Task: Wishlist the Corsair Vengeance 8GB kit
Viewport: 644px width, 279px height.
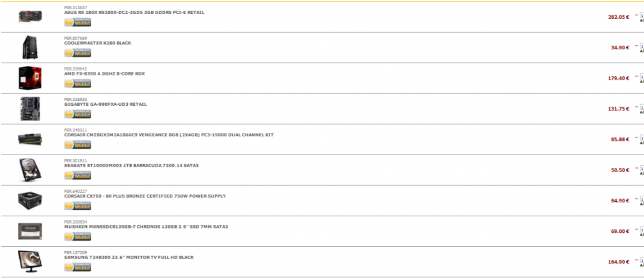Action: (78, 145)
